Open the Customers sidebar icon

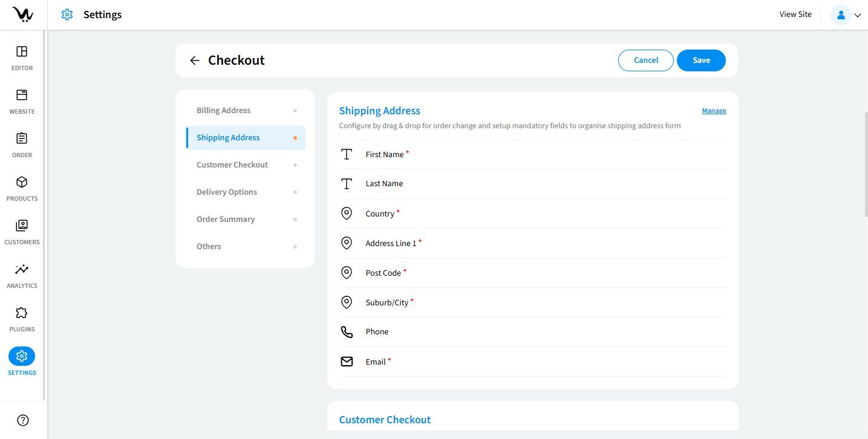point(22,226)
